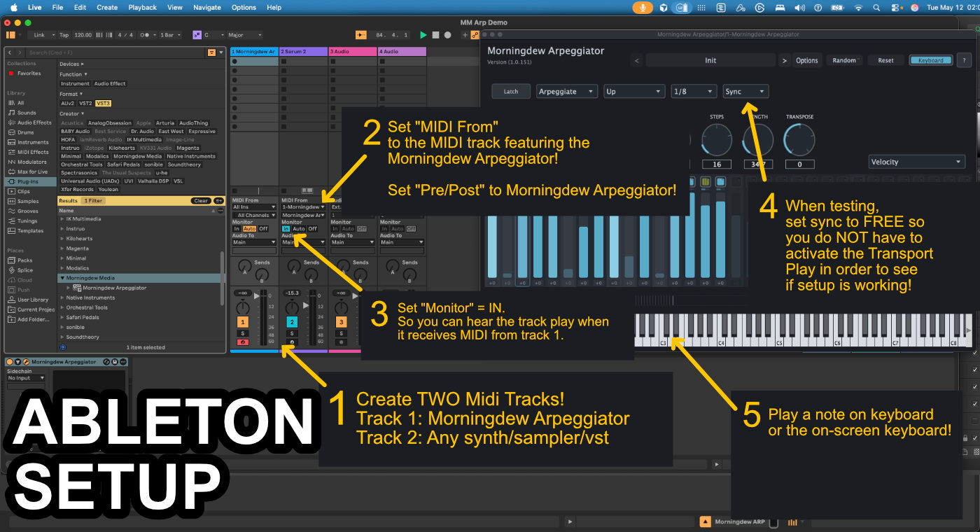The image size is (980, 532).
Task: Select the Sounds library icon
Action: (x=11, y=113)
